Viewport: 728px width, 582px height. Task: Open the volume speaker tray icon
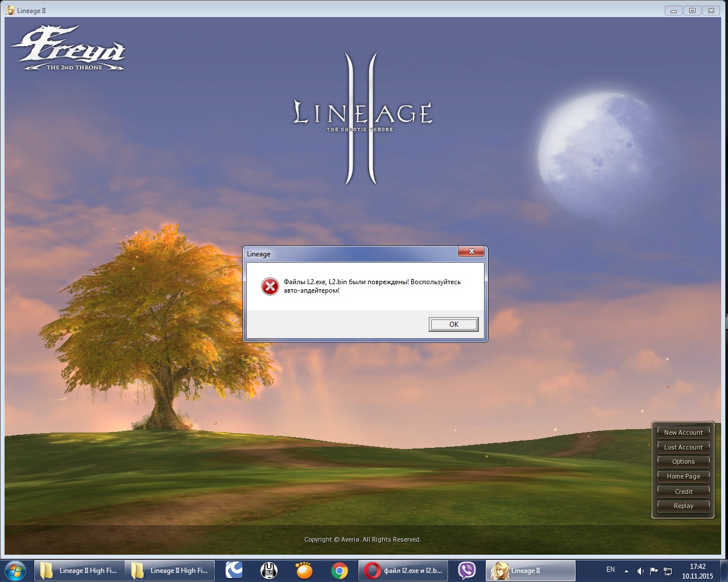click(x=640, y=571)
